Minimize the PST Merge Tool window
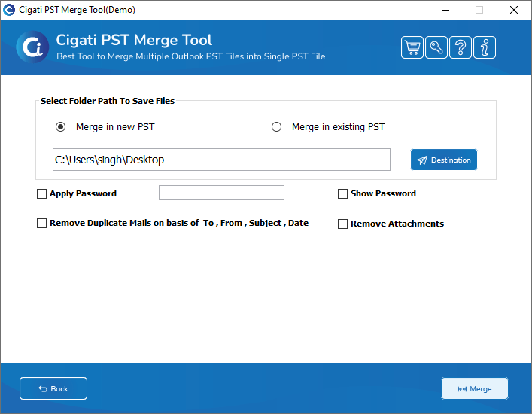Viewport: 532px width, 414px height. coord(445,10)
